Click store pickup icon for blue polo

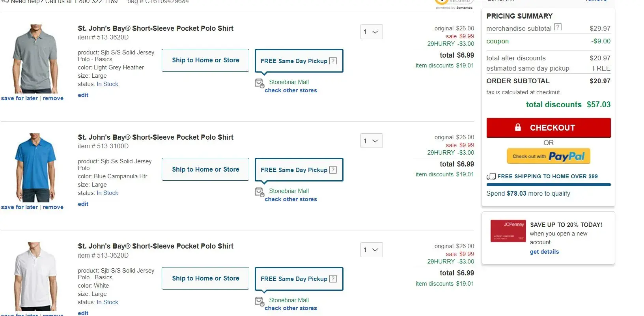(x=259, y=192)
